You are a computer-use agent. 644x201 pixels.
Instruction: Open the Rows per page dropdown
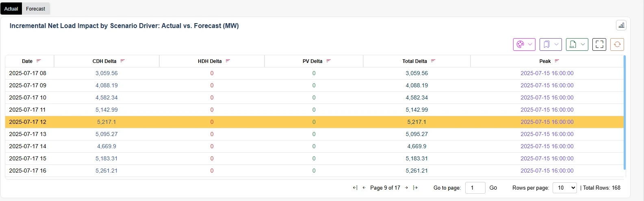tap(565, 188)
